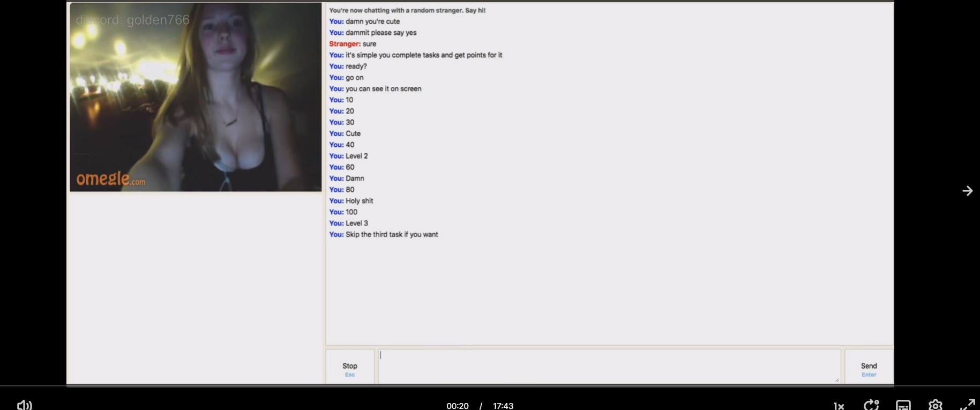Click the stranger's webcam video panel
Viewport: 980px width, 410px height.
click(196, 97)
